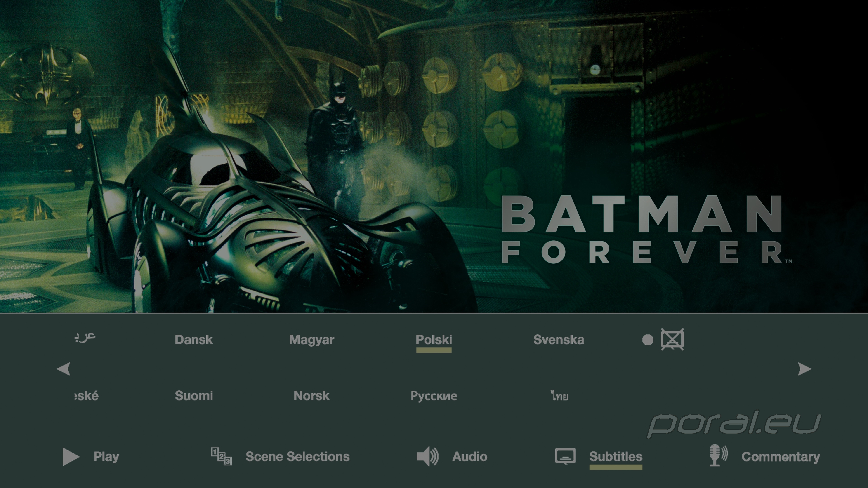Turn subtitles off with crossed-screen icon
The image size is (868, 488).
(672, 340)
